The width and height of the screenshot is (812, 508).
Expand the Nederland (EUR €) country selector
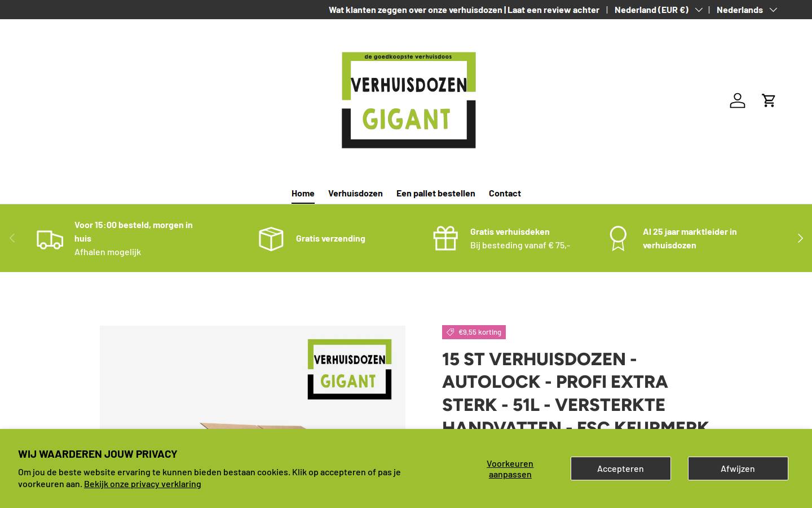658,10
